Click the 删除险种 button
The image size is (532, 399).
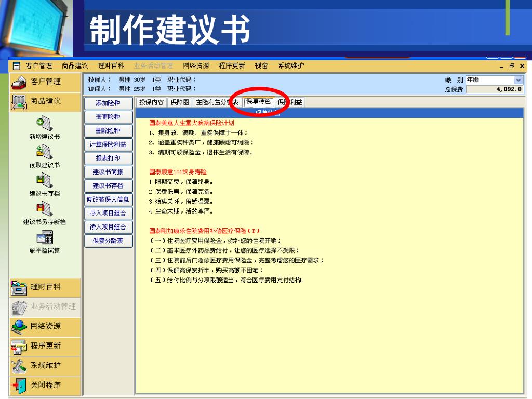[x=108, y=130]
